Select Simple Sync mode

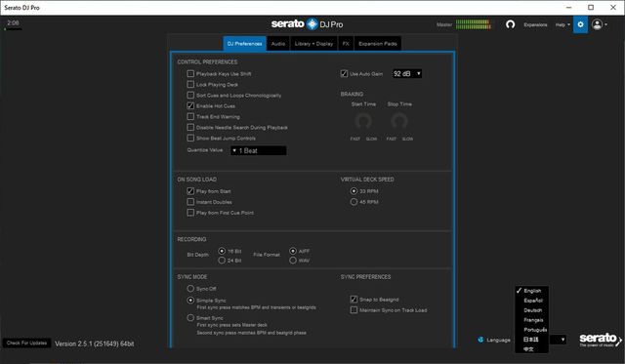point(190,300)
